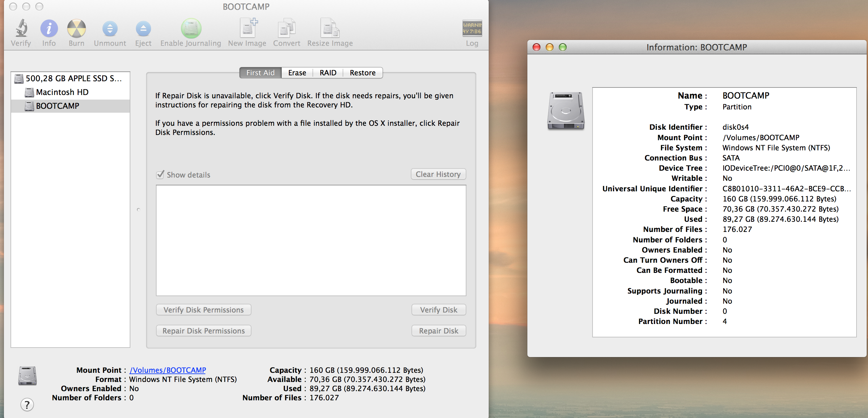868x418 pixels.
Task: Open the Resize Image tool
Action: point(330,28)
